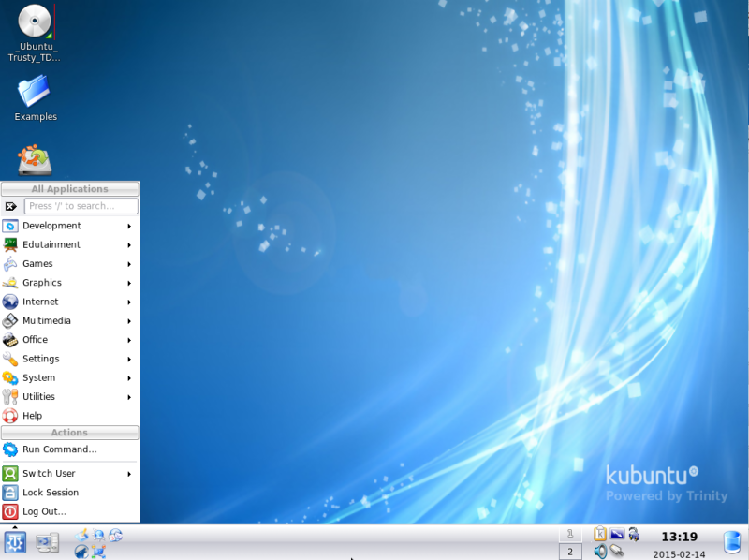
Task: Switch to virtual desktop 2 in pager
Action: [x=570, y=552]
